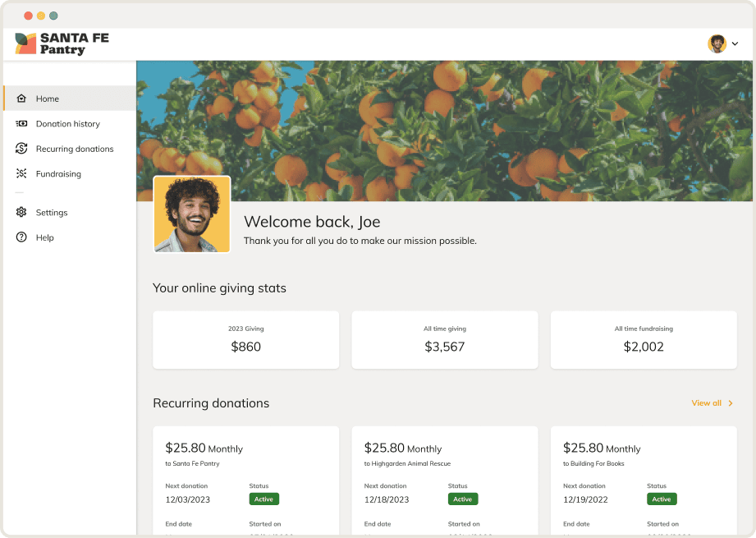
Task: Click the chevron next to View all
Action: tap(731, 403)
